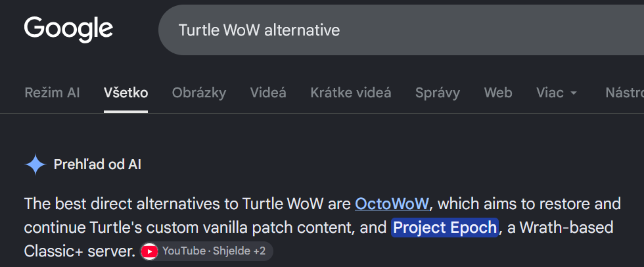Open the Krátke videá tab
Image resolution: width=644 pixels, height=267 pixels.
tap(351, 93)
